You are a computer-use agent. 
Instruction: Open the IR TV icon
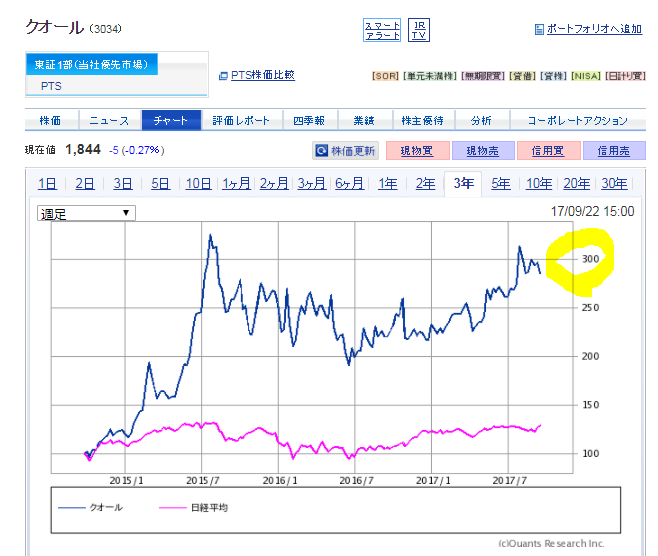tap(418, 30)
